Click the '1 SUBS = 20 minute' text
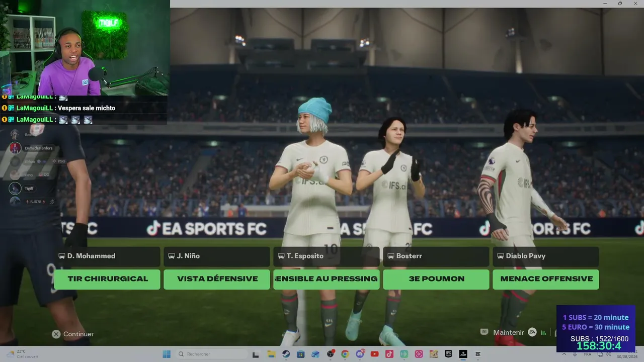 pos(596,317)
